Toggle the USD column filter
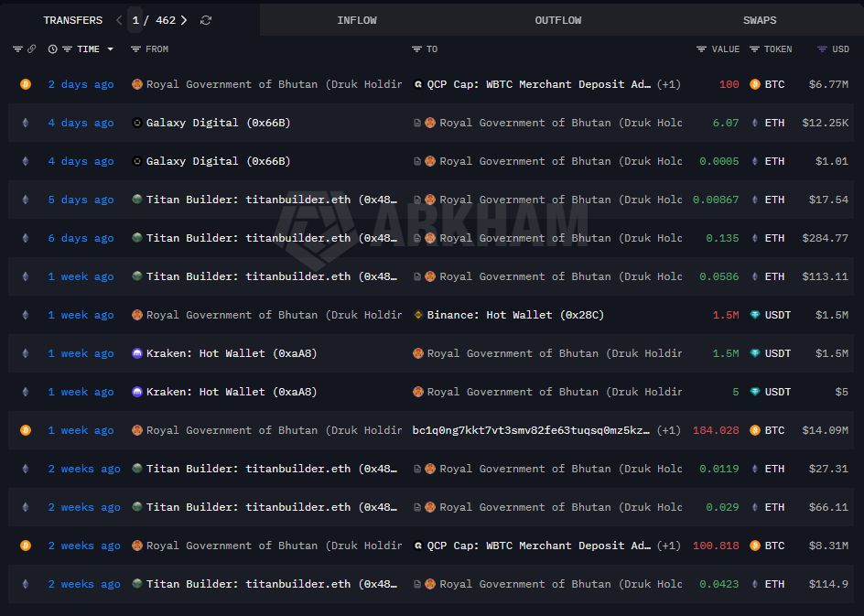864x616 pixels. [x=822, y=49]
